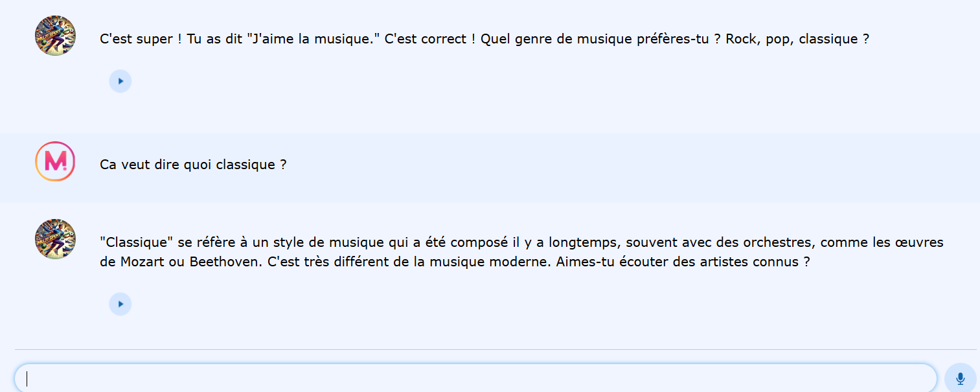Click the pink M user avatar
This screenshot has height=392, width=980.
pyautogui.click(x=55, y=161)
